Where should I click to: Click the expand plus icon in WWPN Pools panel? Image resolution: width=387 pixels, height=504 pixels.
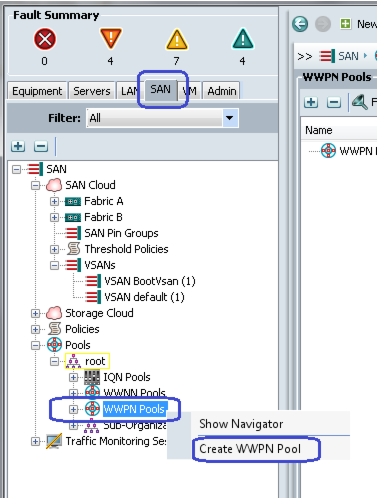[x=311, y=102]
